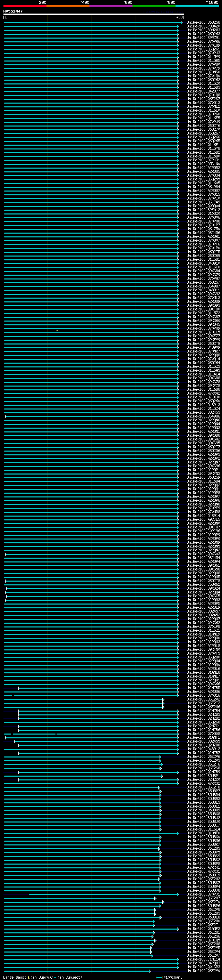The image size is (222, 980).
Task: Select hit label UniRef100_A2RQN6
Action: pos(203,420)
